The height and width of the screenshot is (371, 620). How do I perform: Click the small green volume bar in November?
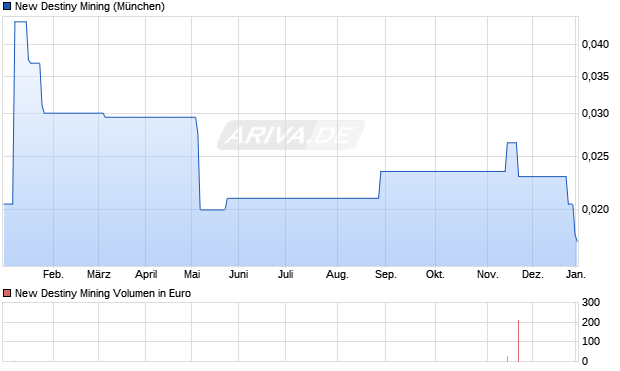point(507,359)
